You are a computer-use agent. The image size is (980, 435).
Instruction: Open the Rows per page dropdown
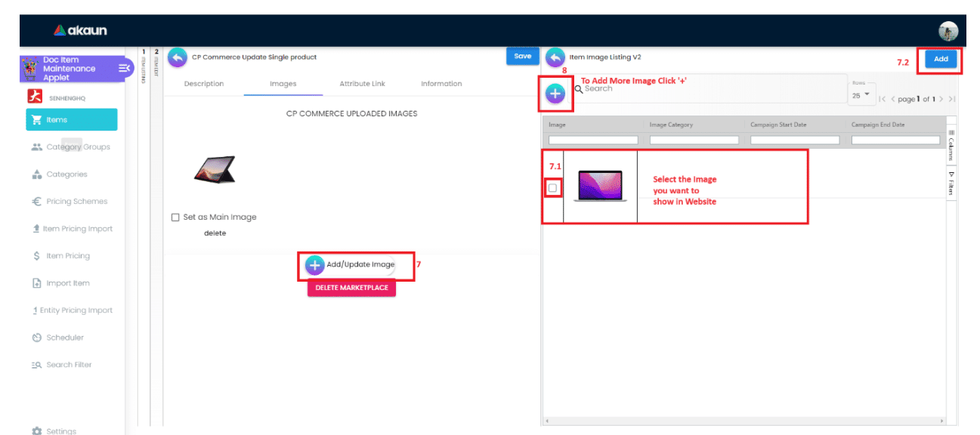(861, 95)
